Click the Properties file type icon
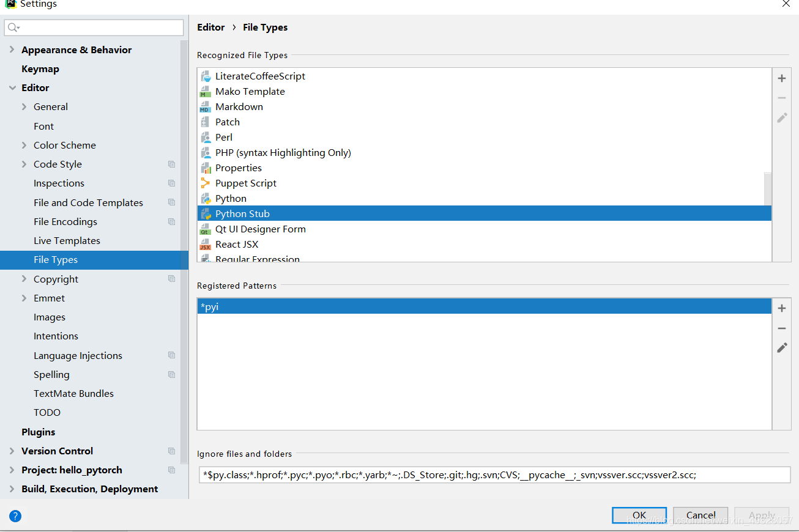Screen dimensions: 799x532 [206, 168]
